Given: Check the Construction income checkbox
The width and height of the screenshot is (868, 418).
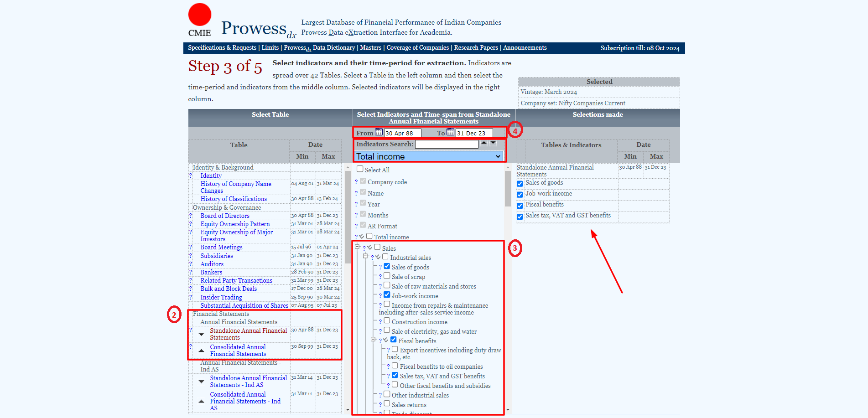Looking at the screenshot, I should point(387,321).
